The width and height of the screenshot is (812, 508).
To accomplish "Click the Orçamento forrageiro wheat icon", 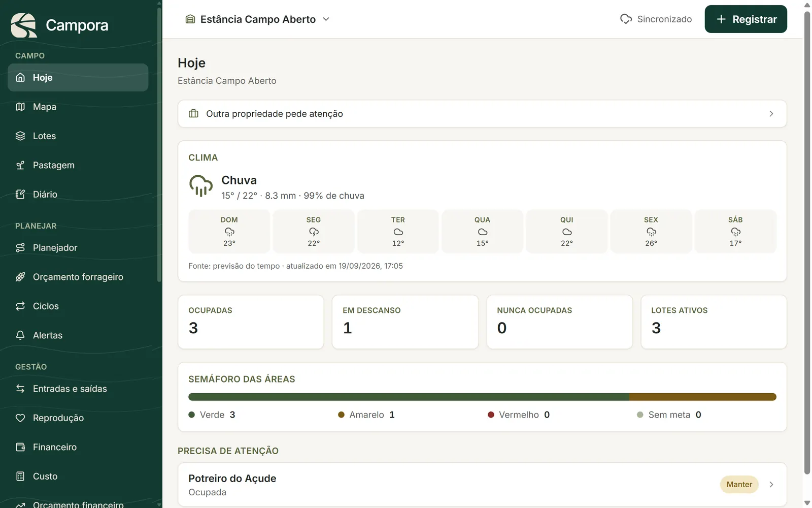I will [x=20, y=277].
